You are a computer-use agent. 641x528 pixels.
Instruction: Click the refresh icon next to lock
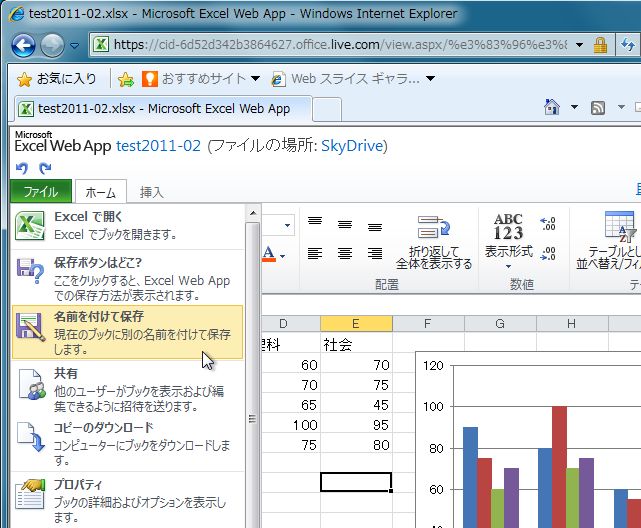click(628, 45)
